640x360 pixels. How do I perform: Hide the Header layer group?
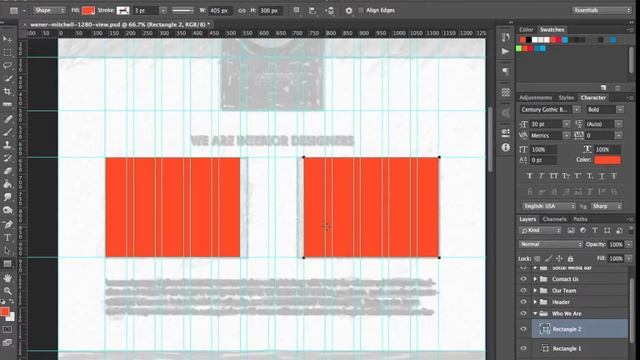point(523,302)
